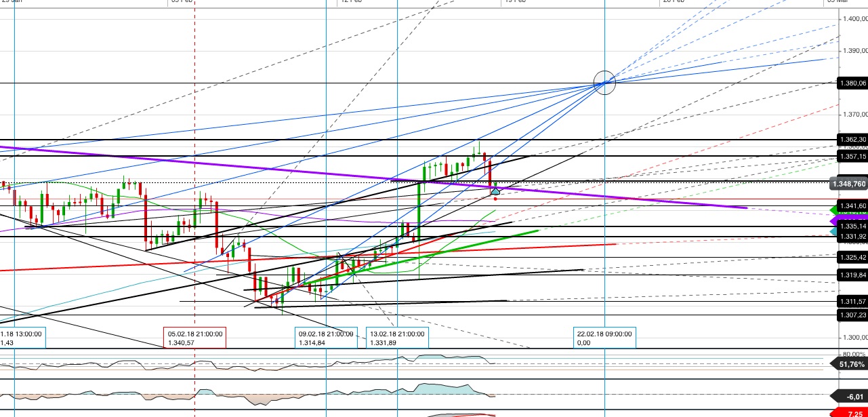Select the purple arrow marker on the price axis

[834, 220]
